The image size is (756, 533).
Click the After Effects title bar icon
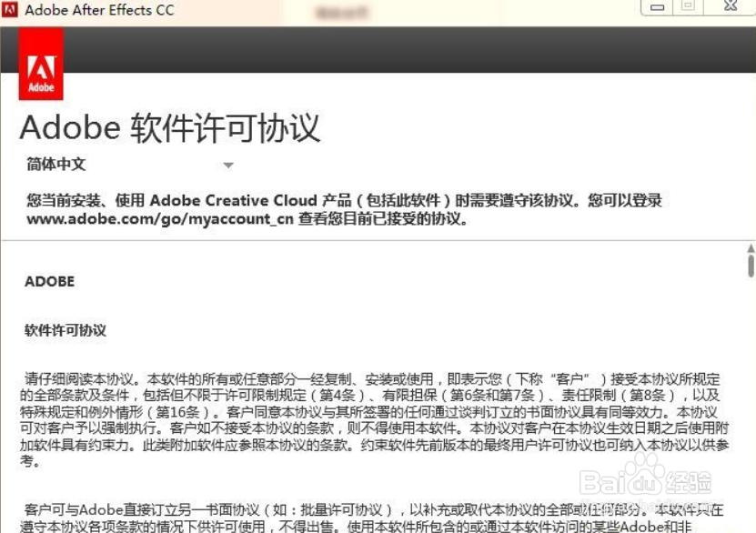10,9
